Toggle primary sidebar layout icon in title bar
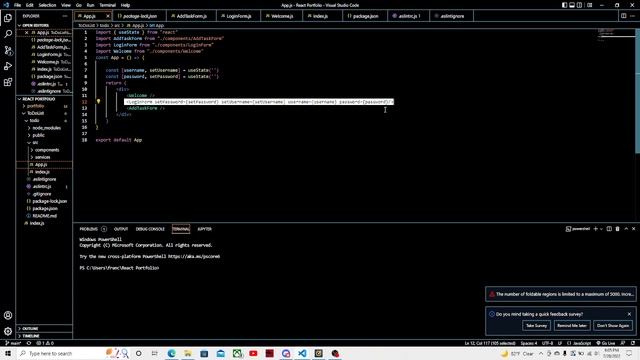The image size is (640, 360). [564, 5]
